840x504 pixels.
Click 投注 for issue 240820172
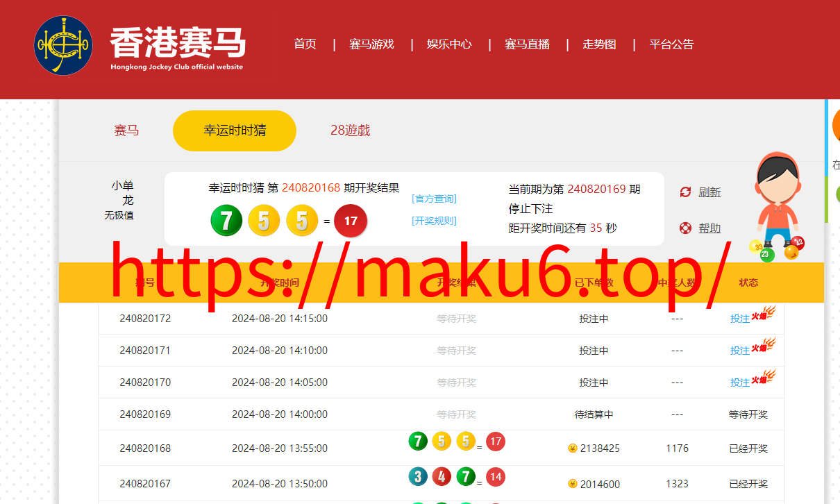point(739,319)
